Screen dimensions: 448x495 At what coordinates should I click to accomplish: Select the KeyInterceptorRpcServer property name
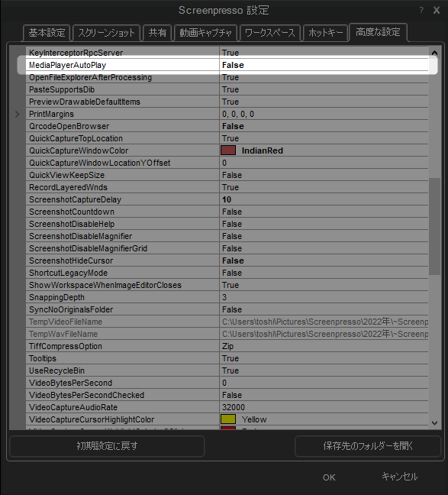click(76, 53)
